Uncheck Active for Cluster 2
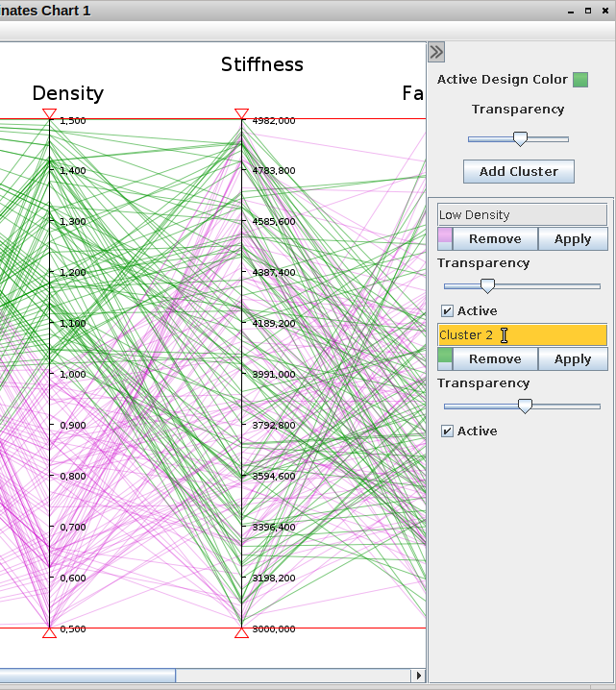The height and width of the screenshot is (690, 616). [x=447, y=431]
